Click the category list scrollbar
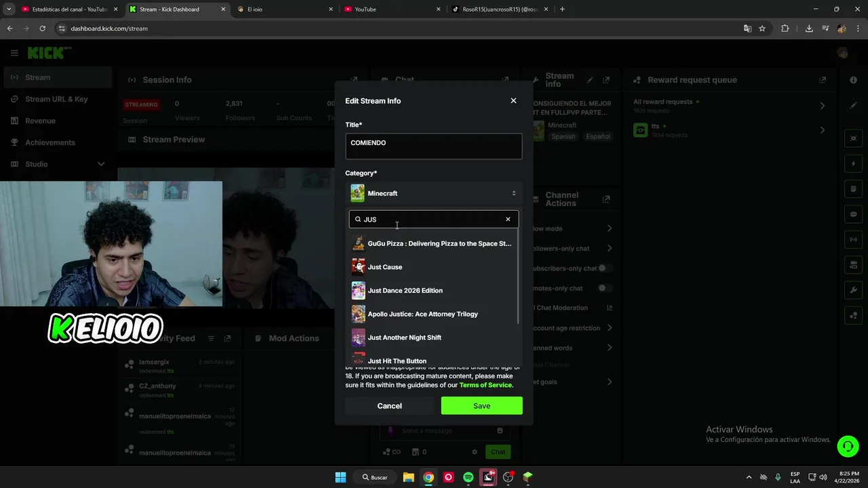This screenshot has width=868, height=488. click(519, 278)
